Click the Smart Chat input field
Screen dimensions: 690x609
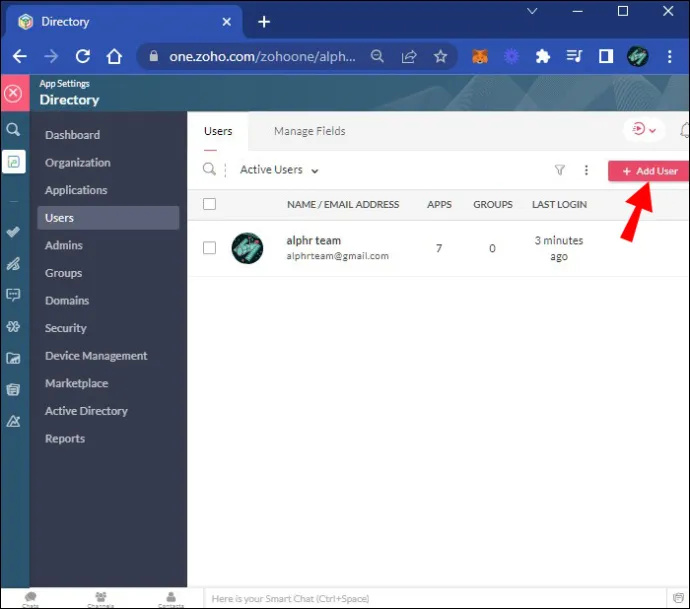(x=435, y=598)
